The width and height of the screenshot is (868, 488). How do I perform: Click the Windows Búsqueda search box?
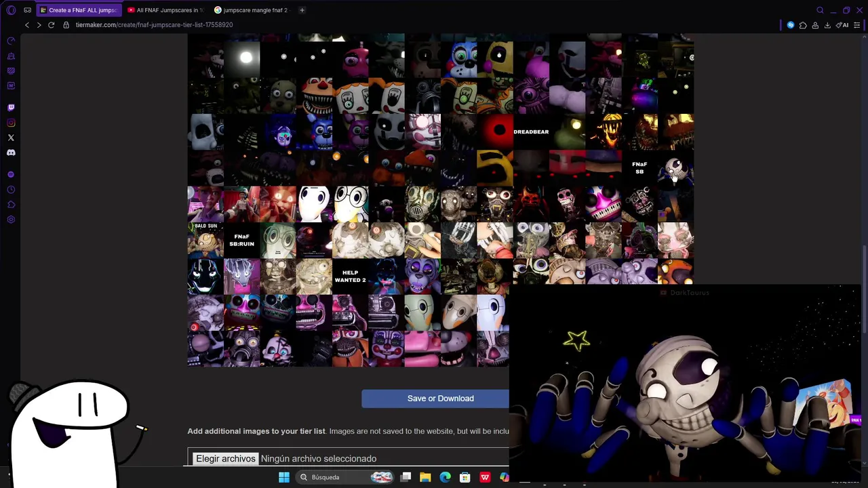[345, 477]
